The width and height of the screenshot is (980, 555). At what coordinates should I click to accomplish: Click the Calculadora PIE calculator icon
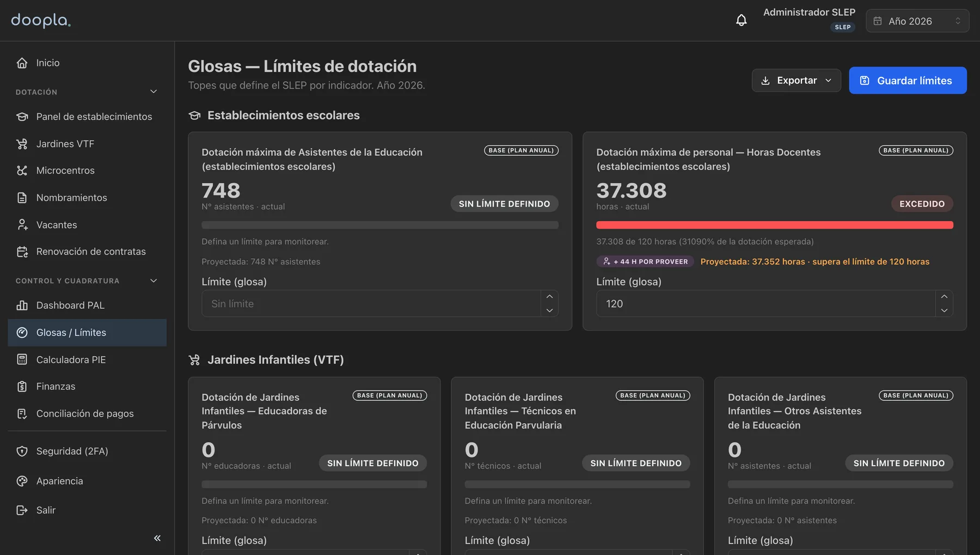(22, 359)
